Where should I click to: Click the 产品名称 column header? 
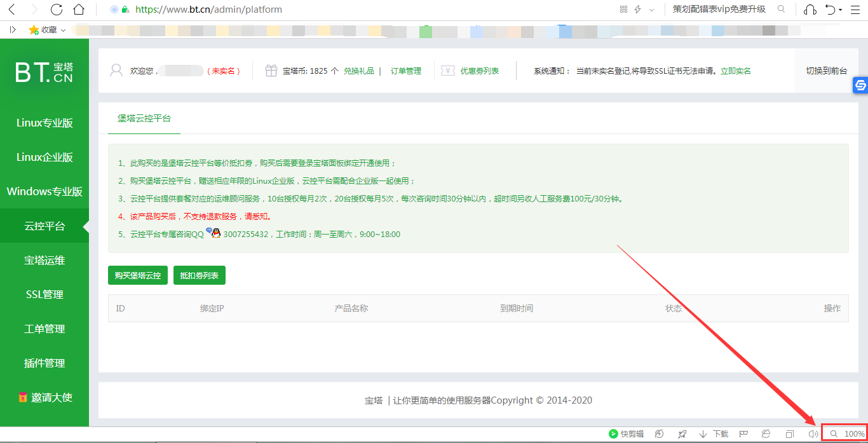coord(351,308)
